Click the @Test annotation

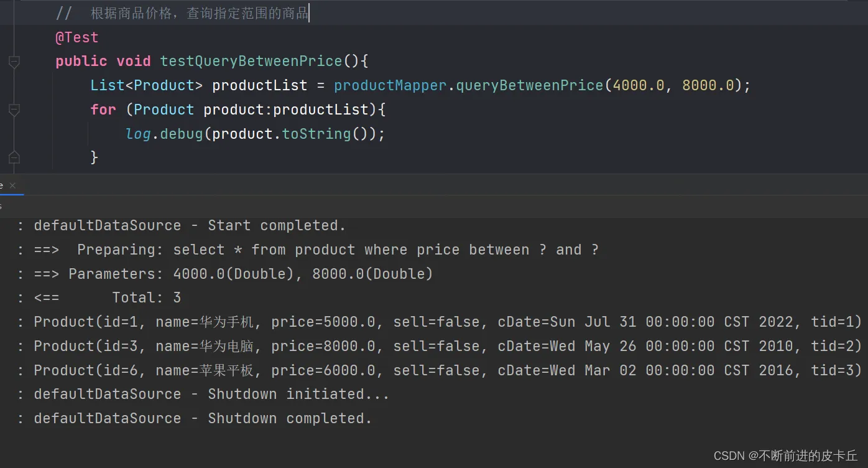click(77, 37)
